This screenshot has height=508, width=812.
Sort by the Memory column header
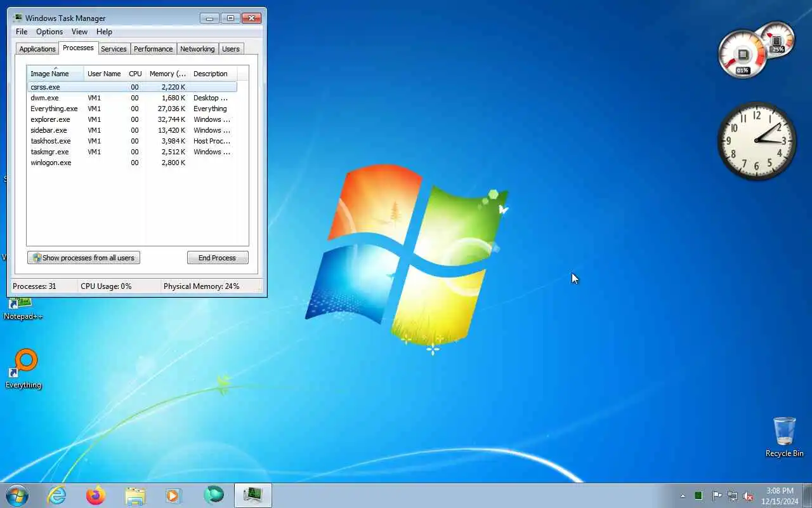167,74
